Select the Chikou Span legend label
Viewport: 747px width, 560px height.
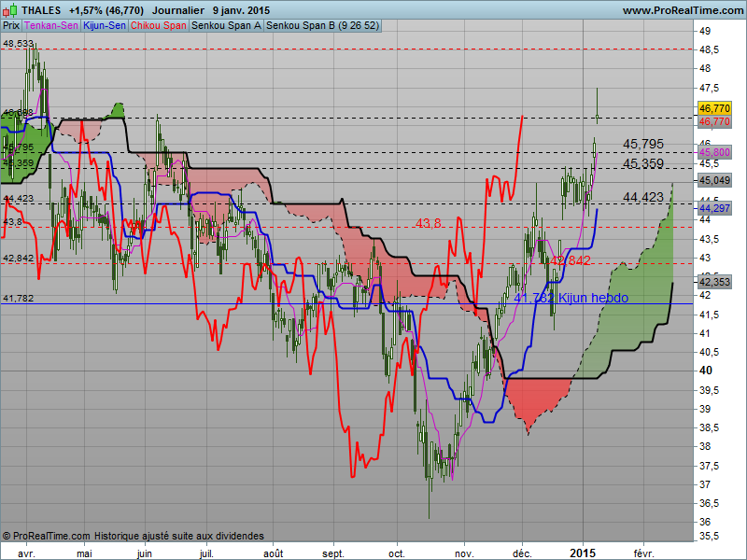click(159, 26)
